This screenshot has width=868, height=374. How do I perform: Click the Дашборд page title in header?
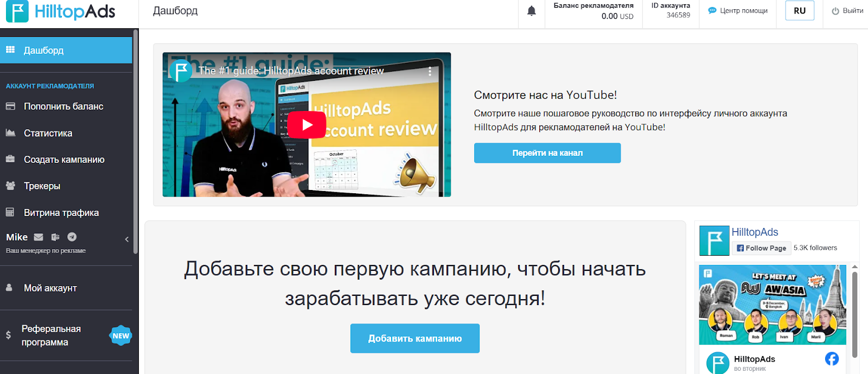click(x=175, y=11)
